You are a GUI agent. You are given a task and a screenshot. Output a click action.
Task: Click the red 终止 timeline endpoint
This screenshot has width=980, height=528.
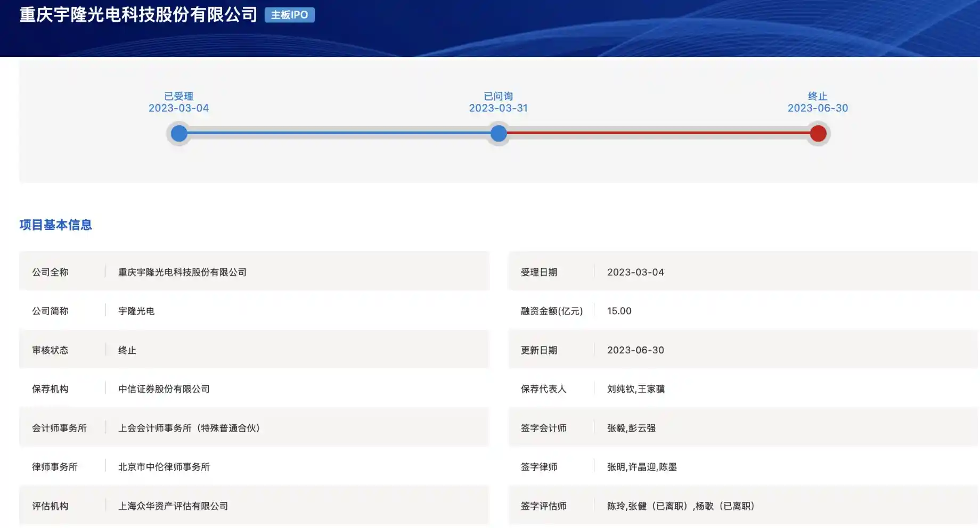pyautogui.click(x=819, y=133)
